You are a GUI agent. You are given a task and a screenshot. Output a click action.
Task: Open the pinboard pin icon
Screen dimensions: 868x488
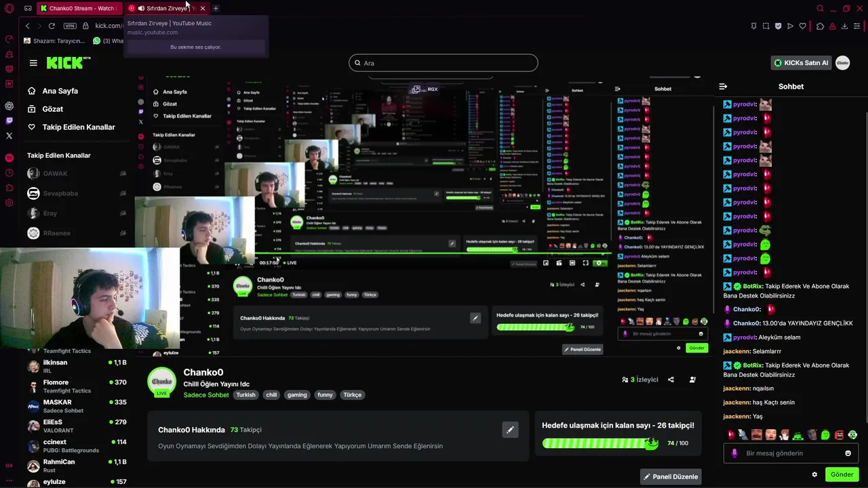click(753, 26)
